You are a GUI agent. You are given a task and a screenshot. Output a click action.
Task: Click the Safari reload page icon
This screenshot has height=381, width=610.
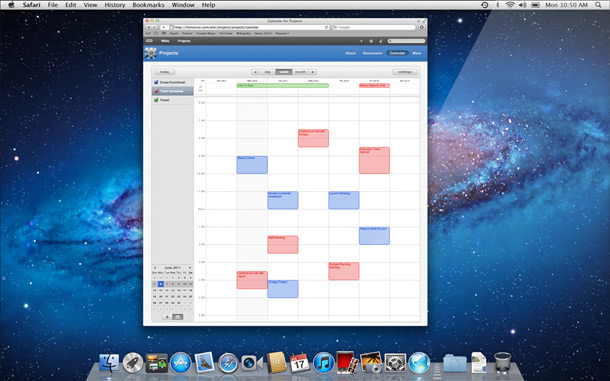click(326, 27)
